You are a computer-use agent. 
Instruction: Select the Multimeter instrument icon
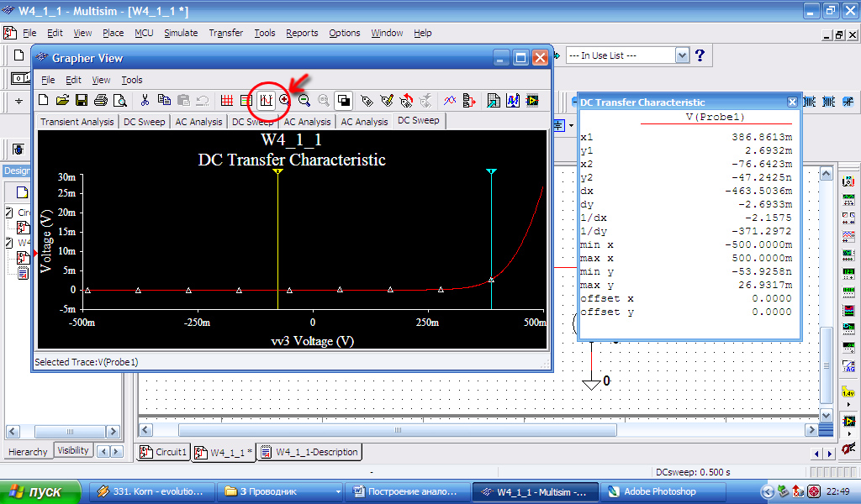[x=848, y=181]
